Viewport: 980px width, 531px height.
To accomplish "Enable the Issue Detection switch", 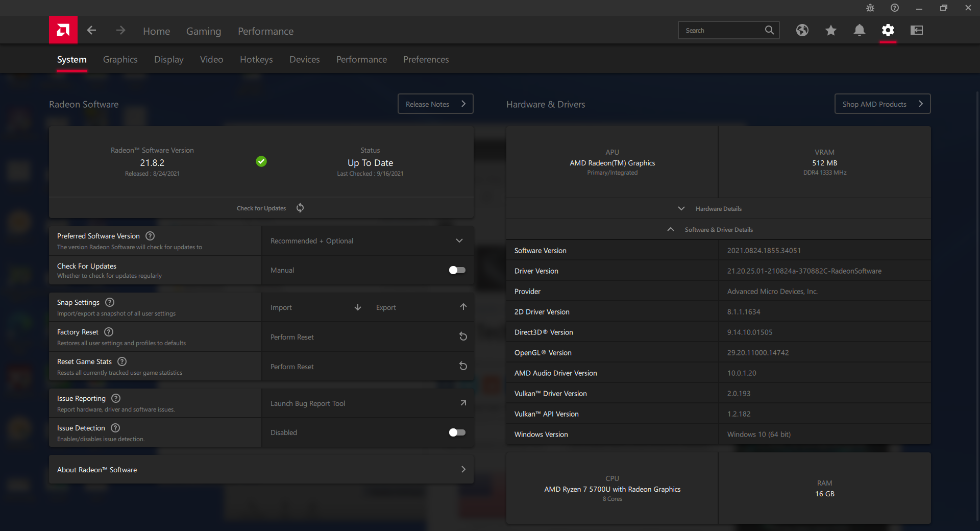I will tap(457, 432).
